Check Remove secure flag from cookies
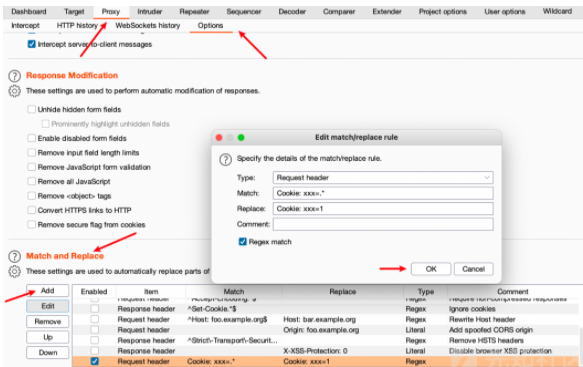The width and height of the screenshot is (583, 367). coord(32,224)
